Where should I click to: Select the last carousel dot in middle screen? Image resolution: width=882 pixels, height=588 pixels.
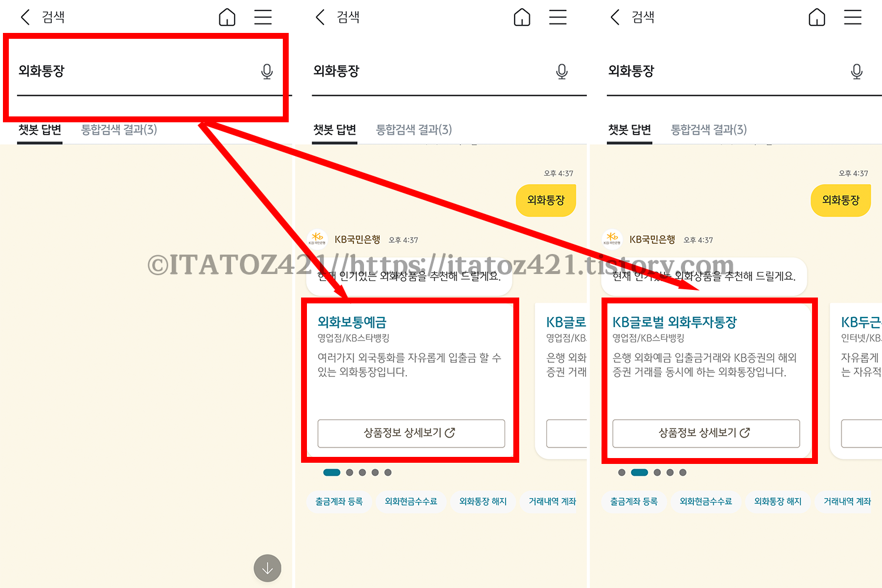tap(388, 473)
